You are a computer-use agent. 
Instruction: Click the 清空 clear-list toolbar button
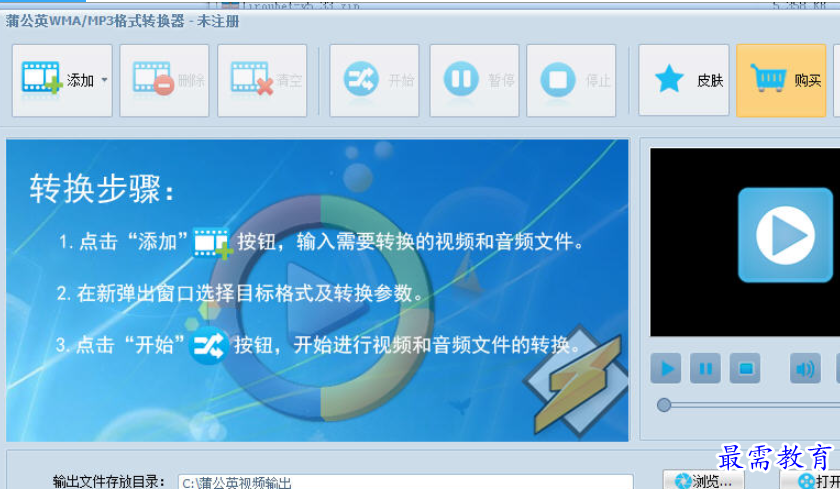[262, 80]
